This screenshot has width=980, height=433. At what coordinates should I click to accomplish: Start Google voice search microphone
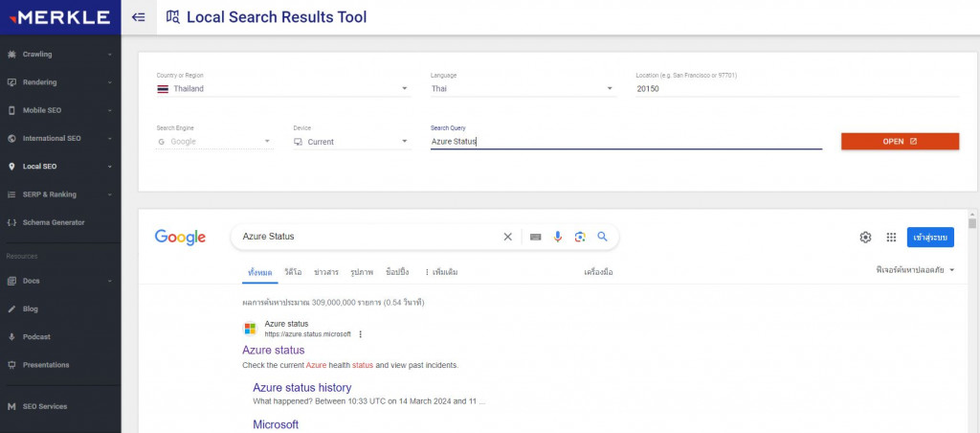tap(558, 237)
